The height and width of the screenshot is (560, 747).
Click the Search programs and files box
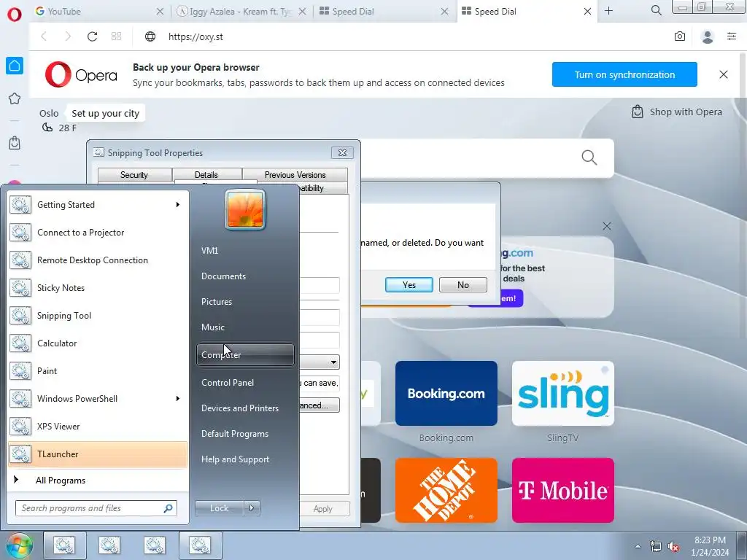(x=96, y=508)
